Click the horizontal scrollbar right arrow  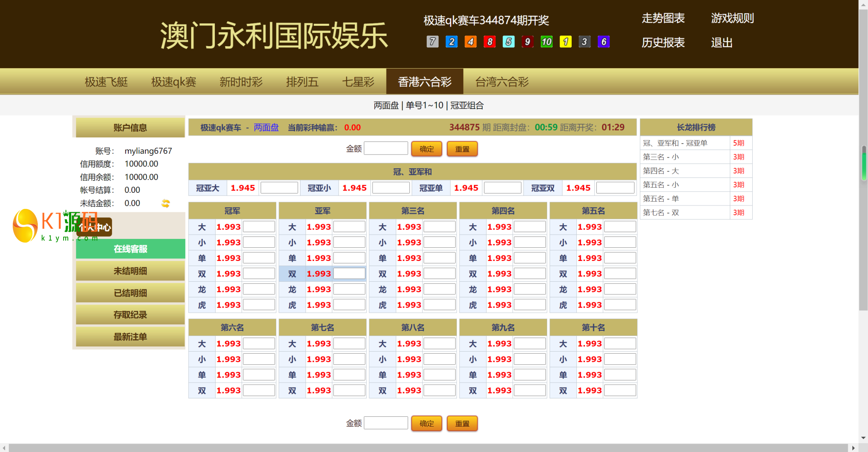(854, 448)
